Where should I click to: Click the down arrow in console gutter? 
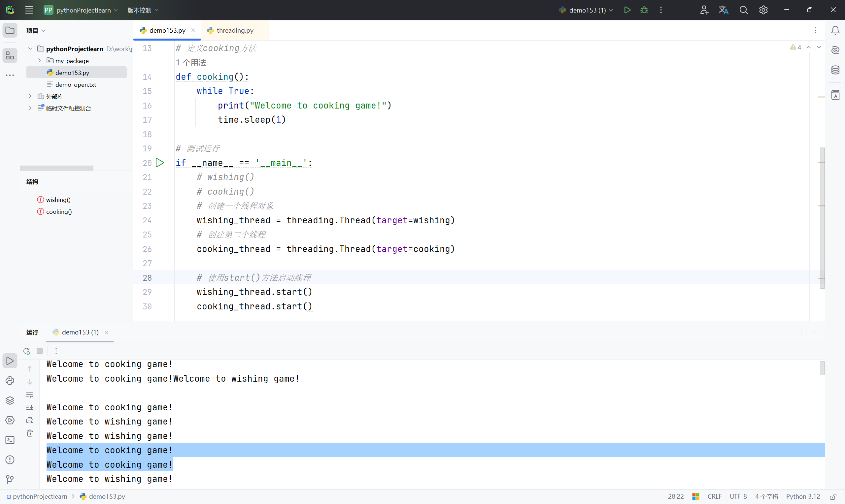click(30, 381)
